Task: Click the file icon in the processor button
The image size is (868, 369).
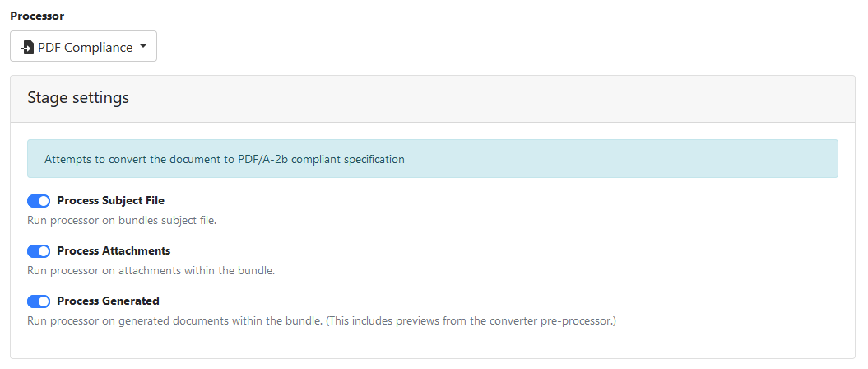Action: tap(27, 47)
